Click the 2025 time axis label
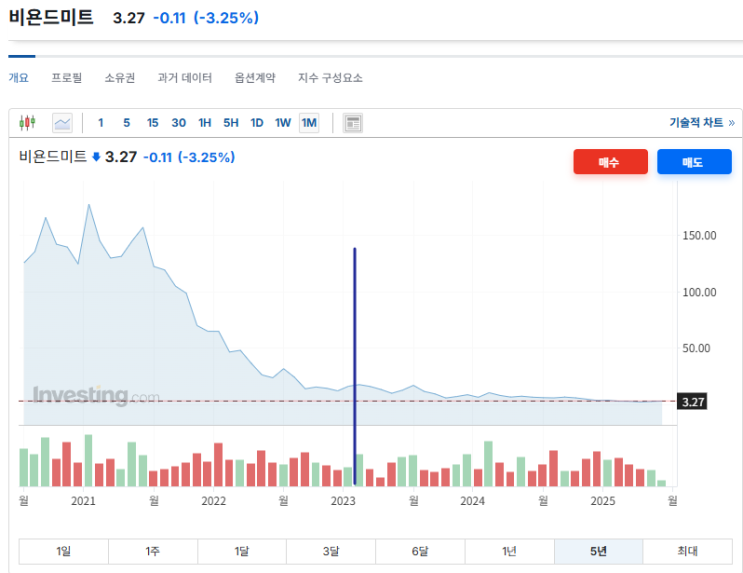The width and height of the screenshot is (743, 573). pos(603,501)
